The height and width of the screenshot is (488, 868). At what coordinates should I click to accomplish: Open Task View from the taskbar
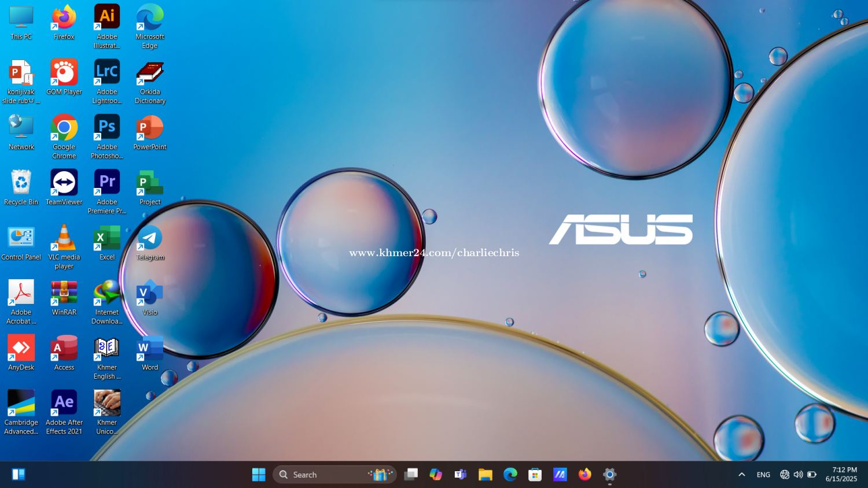point(411,475)
